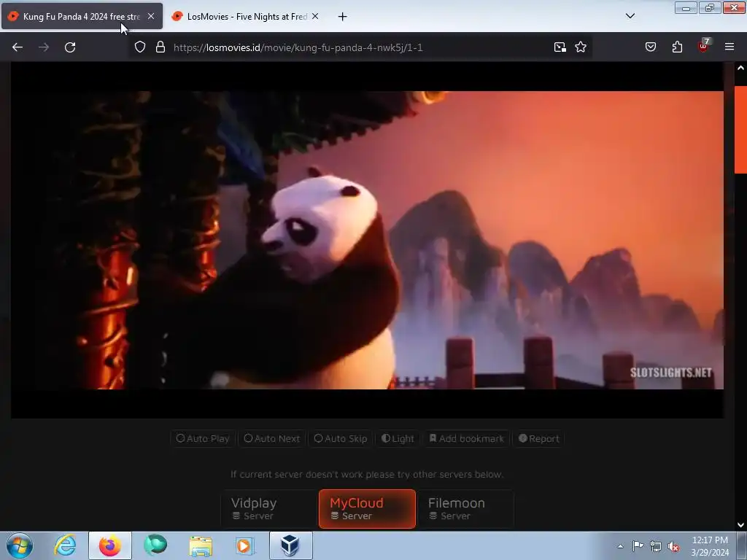Click the video player area
The height and width of the screenshot is (560, 747).
point(367,240)
